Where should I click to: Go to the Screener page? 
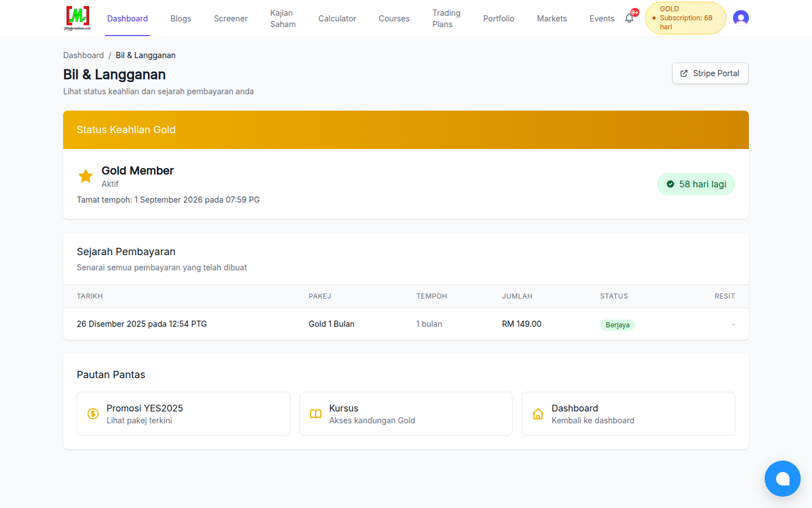(x=231, y=19)
